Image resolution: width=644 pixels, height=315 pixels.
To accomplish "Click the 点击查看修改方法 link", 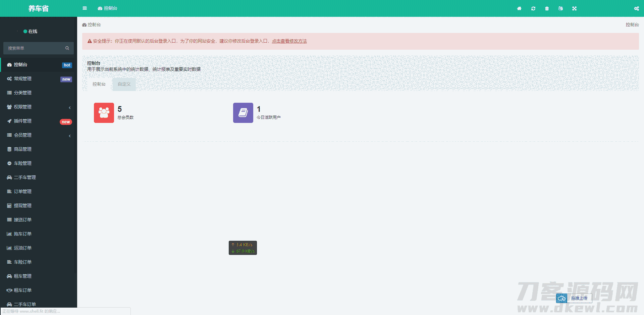I will (x=289, y=41).
